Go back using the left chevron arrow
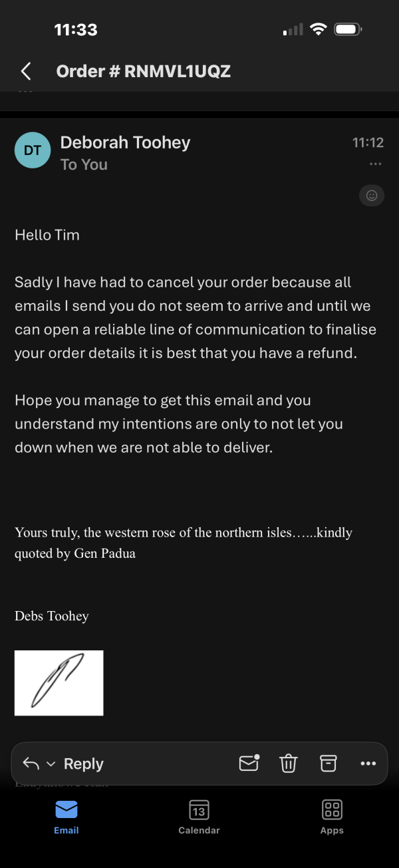Image resolution: width=399 pixels, height=868 pixels. 26,71
